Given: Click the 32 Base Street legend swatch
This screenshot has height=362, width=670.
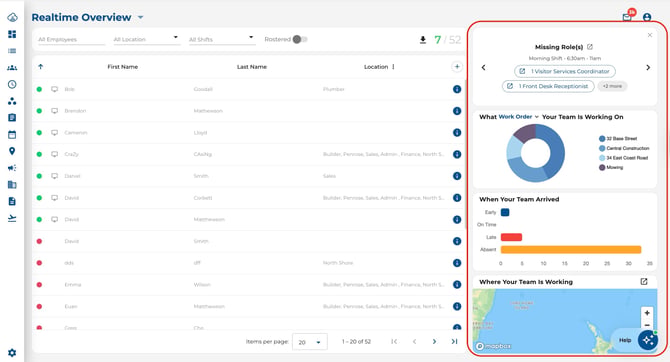Looking at the screenshot, I should (602, 138).
